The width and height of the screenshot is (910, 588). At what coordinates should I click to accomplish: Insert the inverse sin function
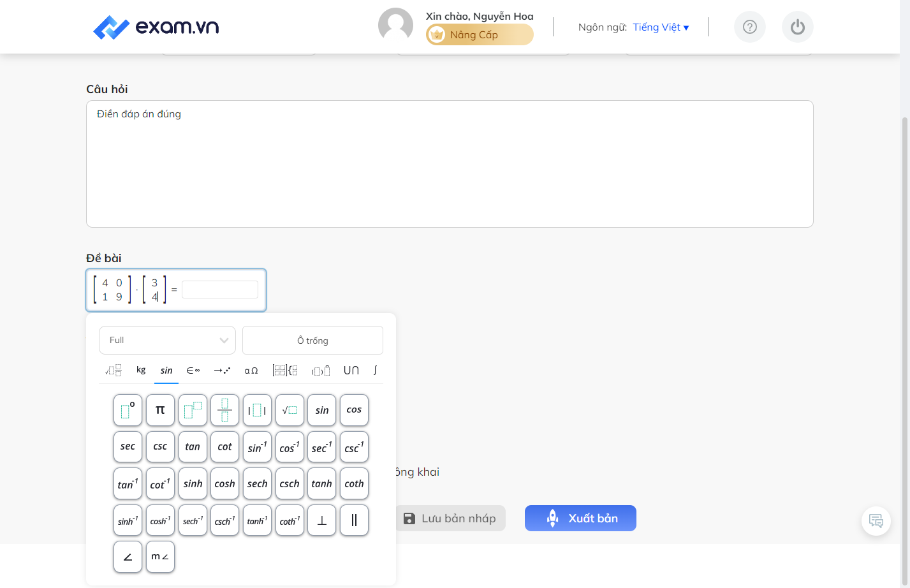point(257,446)
